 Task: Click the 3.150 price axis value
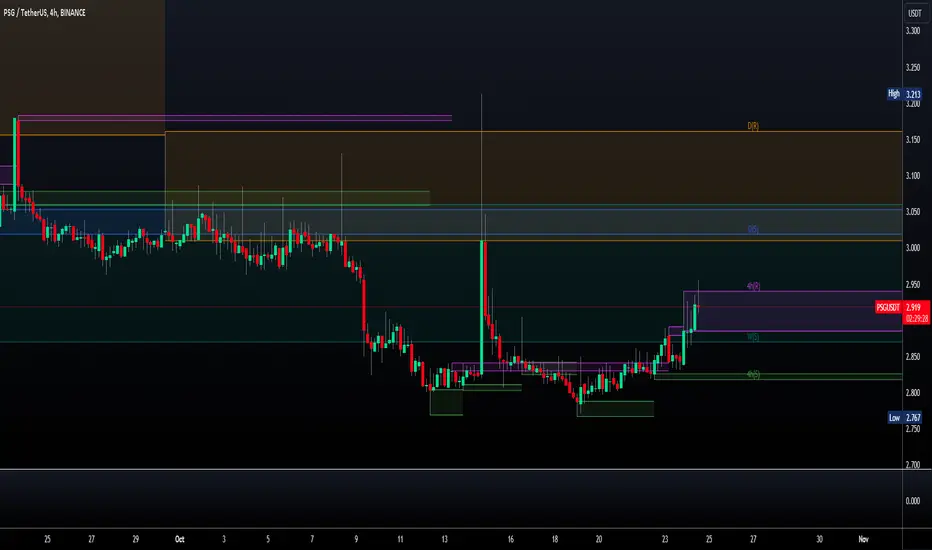pos(913,140)
